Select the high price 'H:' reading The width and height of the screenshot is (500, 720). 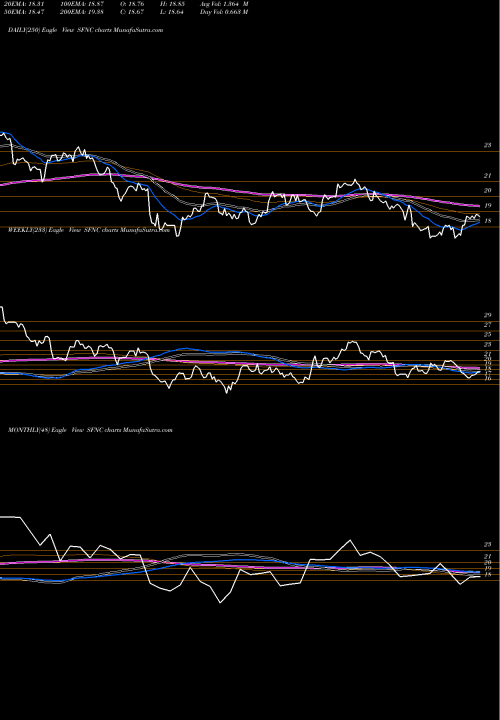point(172,4)
